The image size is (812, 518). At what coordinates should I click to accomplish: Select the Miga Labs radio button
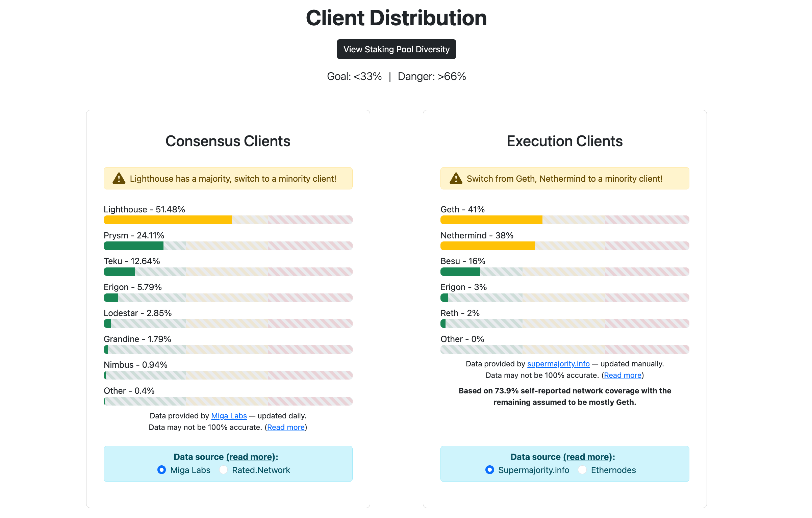click(162, 470)
